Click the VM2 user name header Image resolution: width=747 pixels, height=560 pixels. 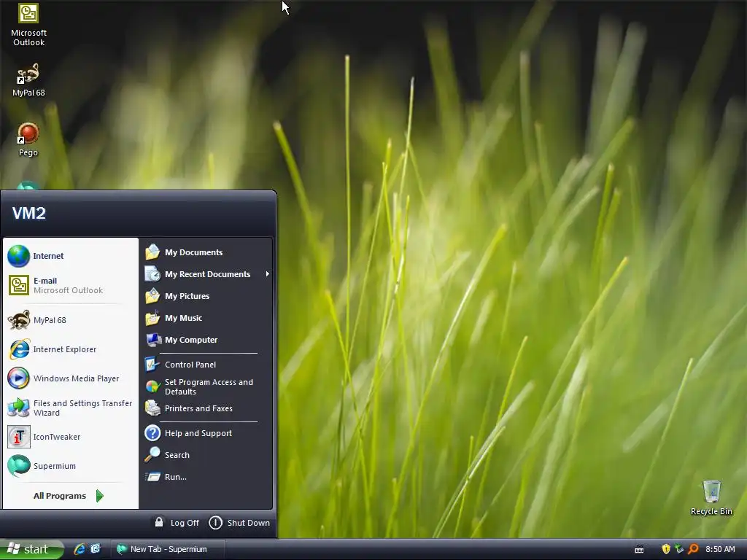29,213
